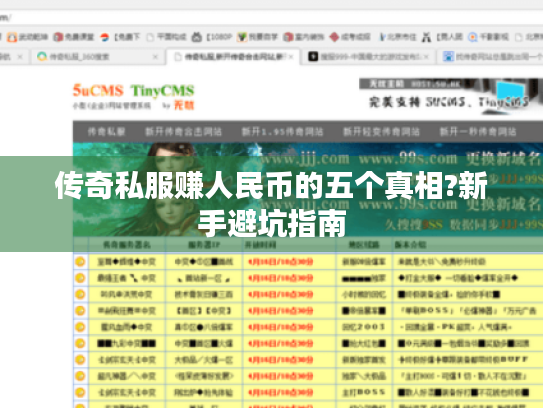This screenshot has width=543, height=408.
Task: Open the red diamond bookmark icon
Action: 334,37
